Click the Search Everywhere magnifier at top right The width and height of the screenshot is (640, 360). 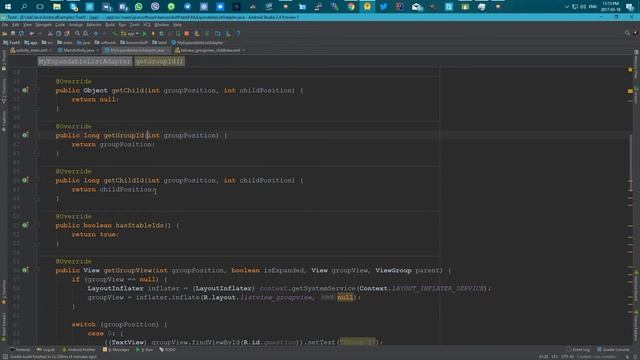click(x=627, y=33)
